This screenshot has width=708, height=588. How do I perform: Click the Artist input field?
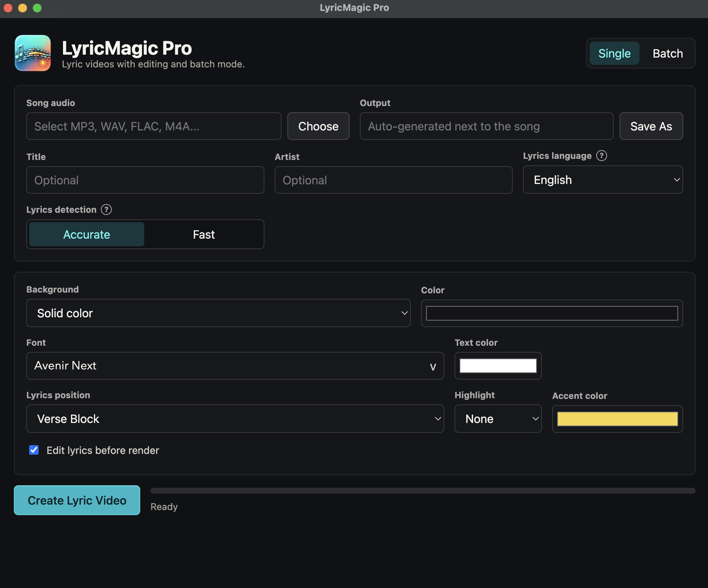pyautogui.click(x=393, y=180)
